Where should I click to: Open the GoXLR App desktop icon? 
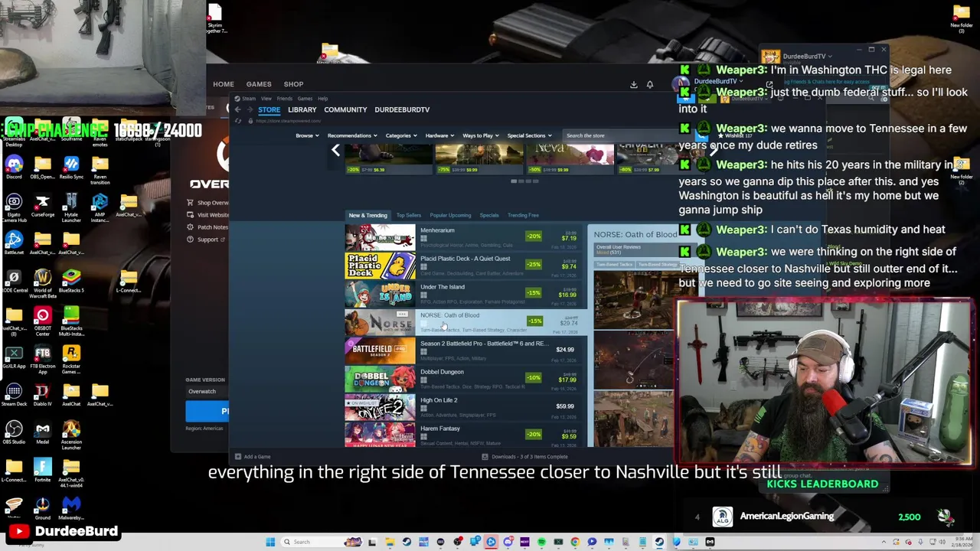(14, 357)
